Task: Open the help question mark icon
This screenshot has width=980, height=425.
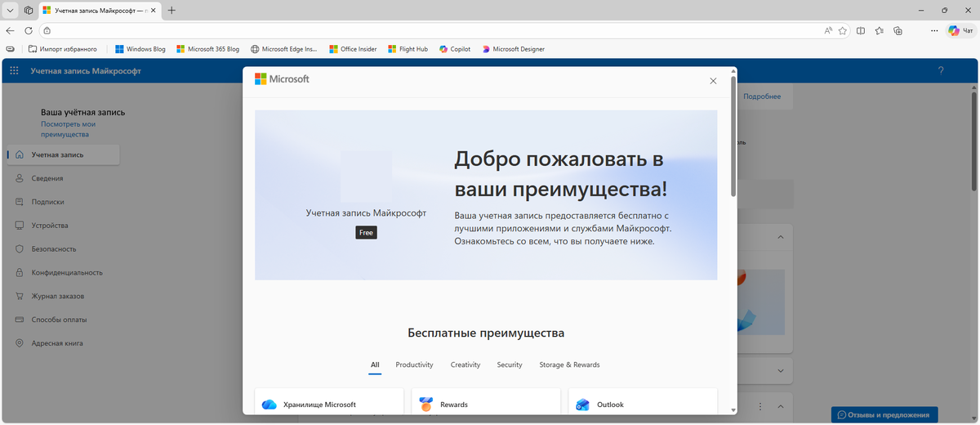Action: pyautogui.click(x=941, y=71)
